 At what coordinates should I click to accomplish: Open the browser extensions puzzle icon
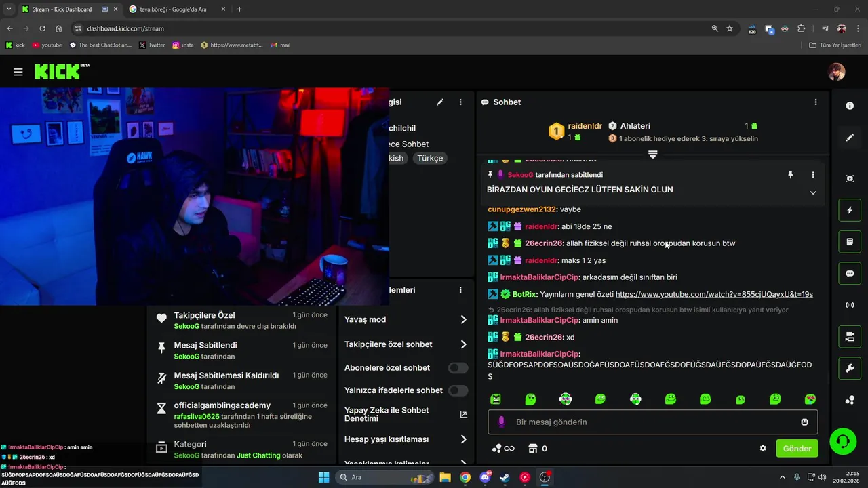[802, 28]
